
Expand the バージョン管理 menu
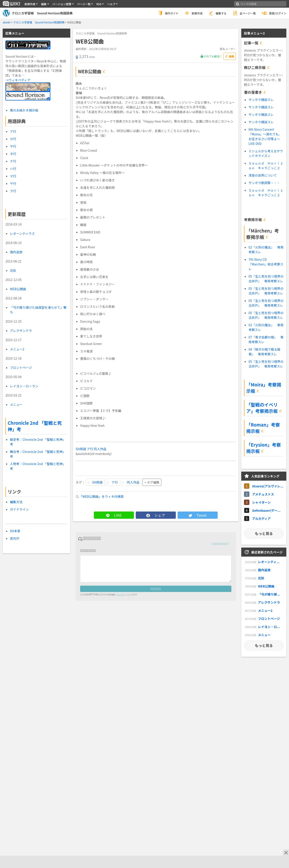[x=63, y=4]
